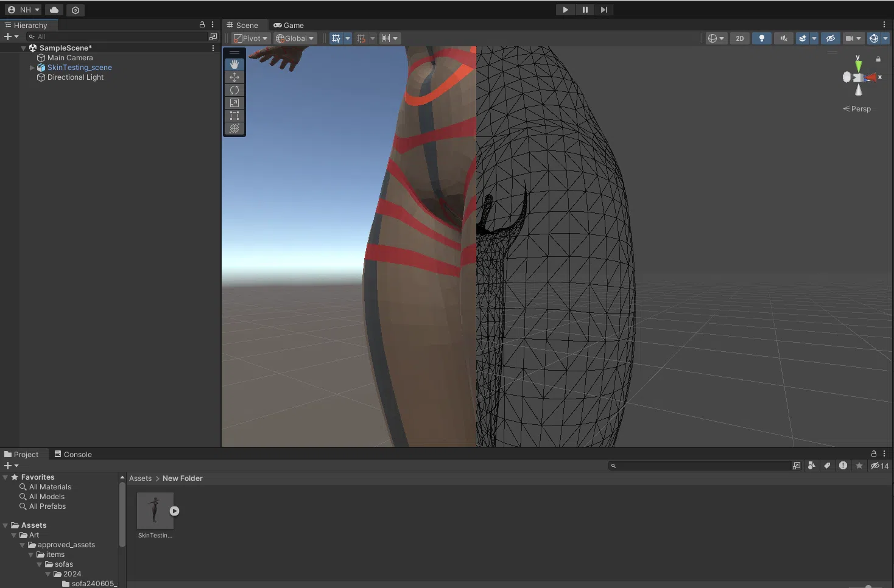Toggle hidden packages count 14

click(879, 466)
